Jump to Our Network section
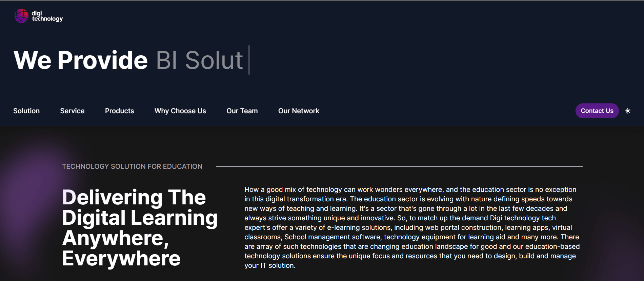The image size is (644, 281). coord(299,111)
